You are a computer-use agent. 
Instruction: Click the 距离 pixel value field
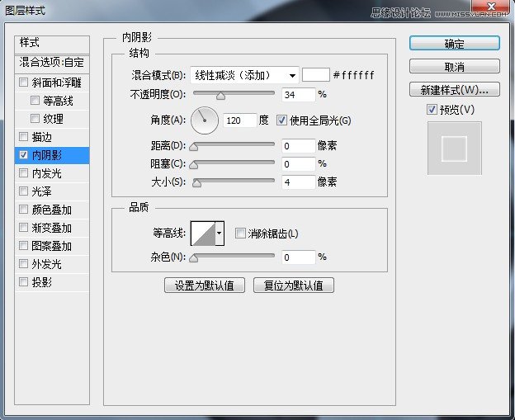pyautogui.click(x=298, y=146)
